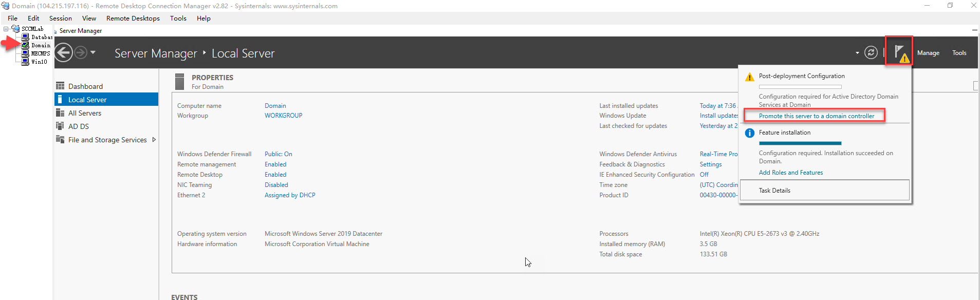
Task: Click Promote this server to domain controller
Action: click(x=816, y=116)
